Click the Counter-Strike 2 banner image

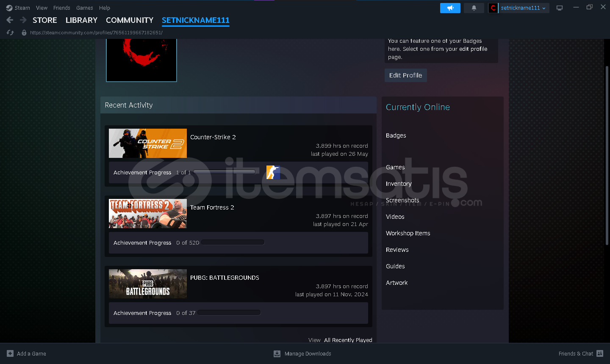pyautogui.click(x=148, y=143)
